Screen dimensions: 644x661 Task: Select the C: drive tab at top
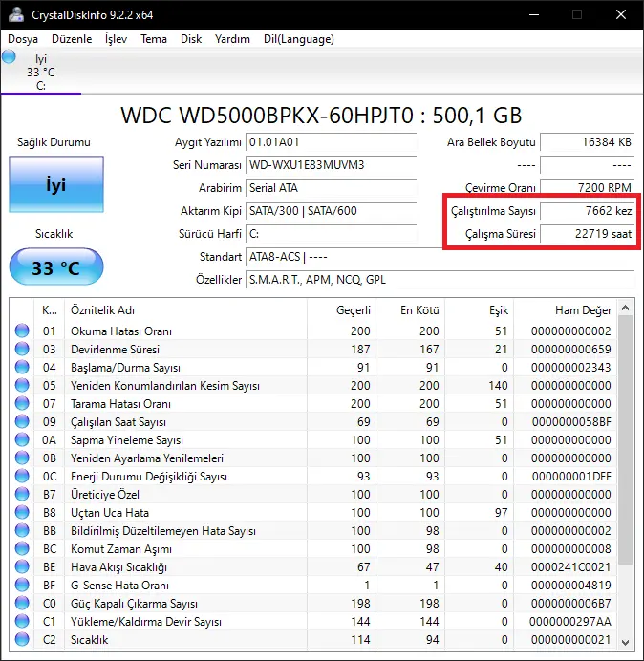click(41, 72)
